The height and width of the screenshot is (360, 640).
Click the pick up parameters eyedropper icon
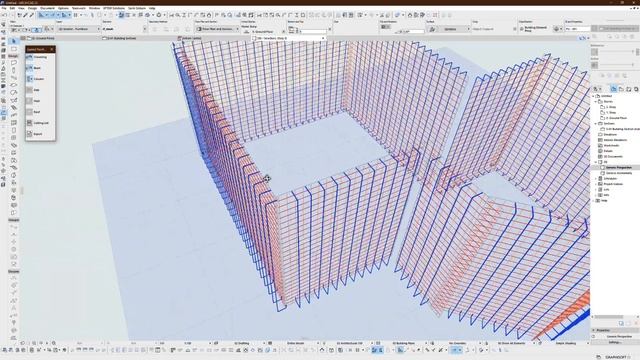pyautogui.click(x=25, y=15)
